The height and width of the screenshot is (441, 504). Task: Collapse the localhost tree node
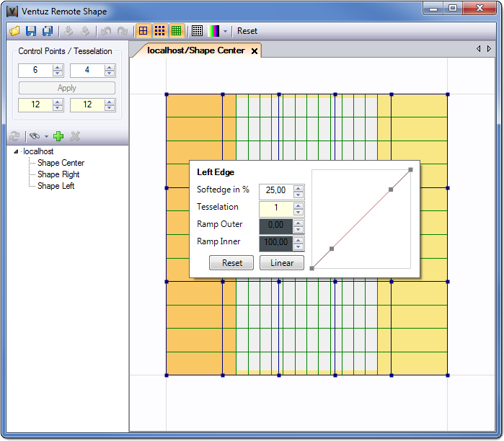16,151
